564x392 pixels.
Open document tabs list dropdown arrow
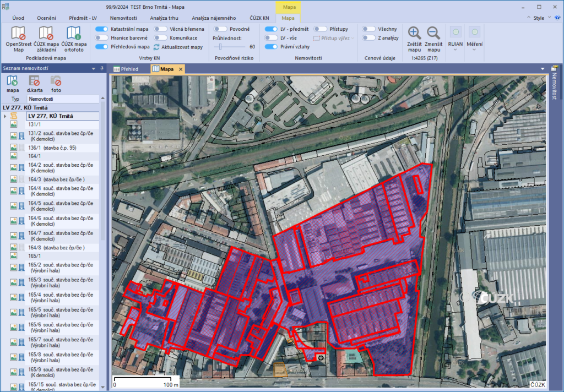point(543,69)
